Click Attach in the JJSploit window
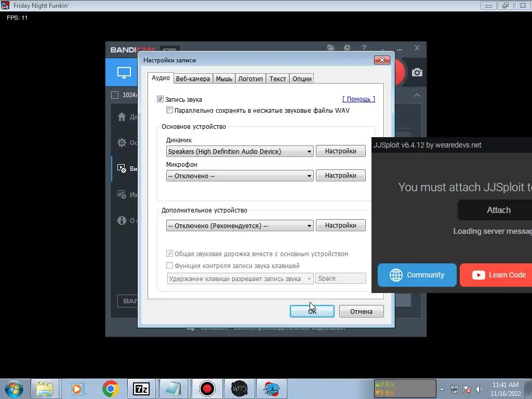Image resolution: width=532 pixels, height=399 pixels. (498, 210)
